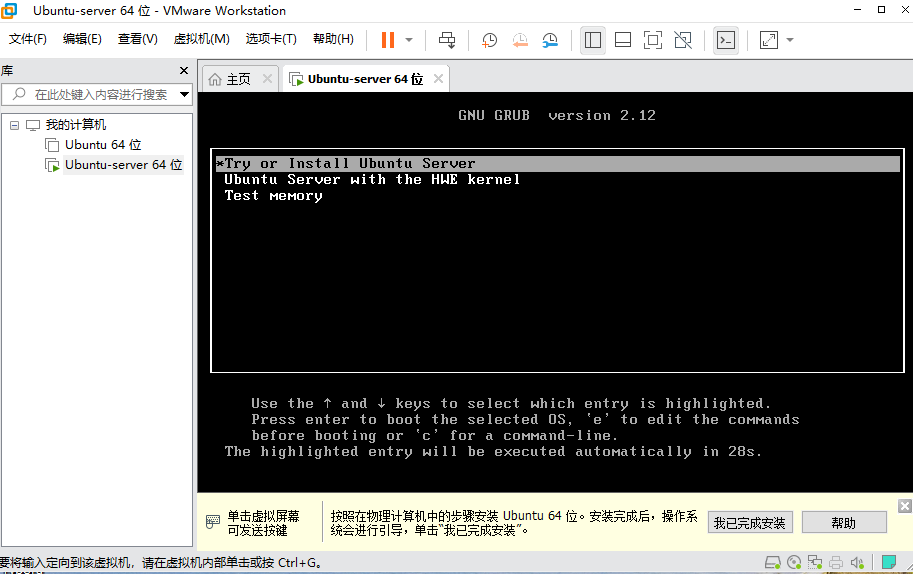Toggle the thumbnail bar view icon
The image size is (913, 574).
[623, 40]
